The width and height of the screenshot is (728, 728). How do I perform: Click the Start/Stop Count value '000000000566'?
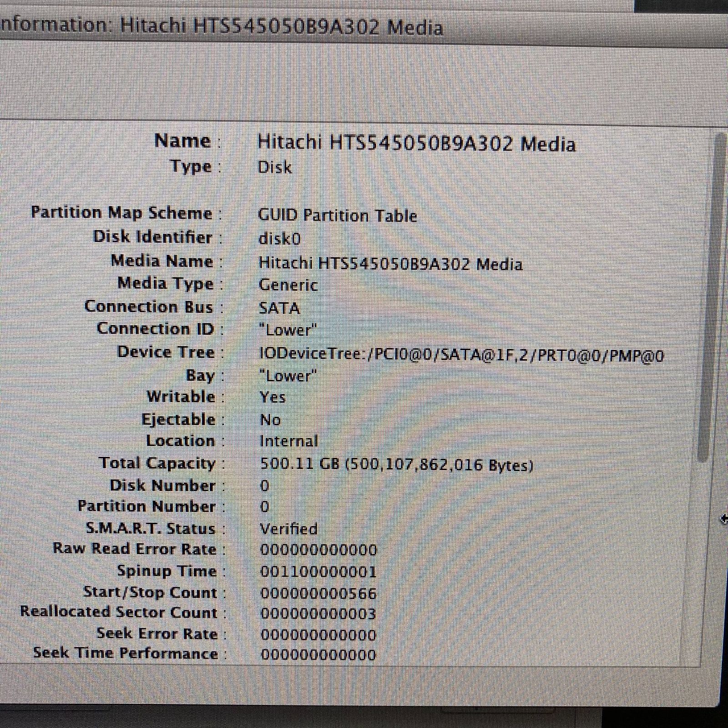tap(318, 593)
